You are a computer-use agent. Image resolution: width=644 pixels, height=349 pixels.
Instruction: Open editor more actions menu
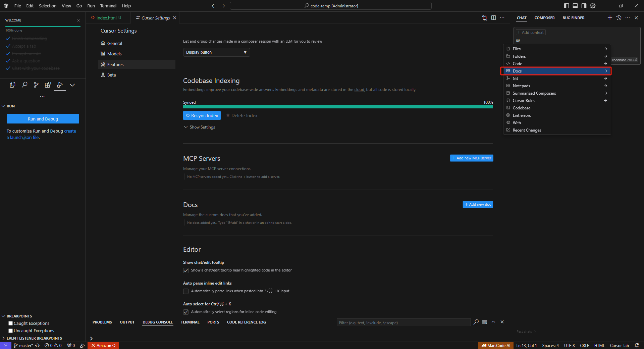[502, 18]
